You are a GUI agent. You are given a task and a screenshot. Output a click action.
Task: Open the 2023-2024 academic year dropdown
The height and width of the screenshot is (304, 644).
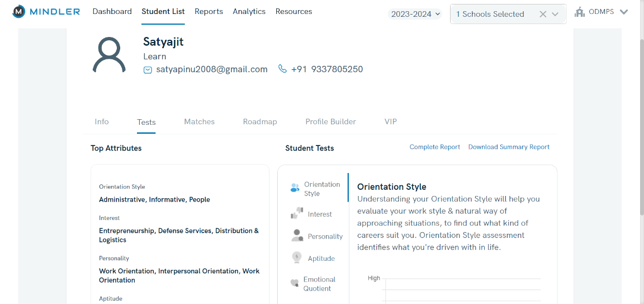pyautogui.click(x=415, y=14)
